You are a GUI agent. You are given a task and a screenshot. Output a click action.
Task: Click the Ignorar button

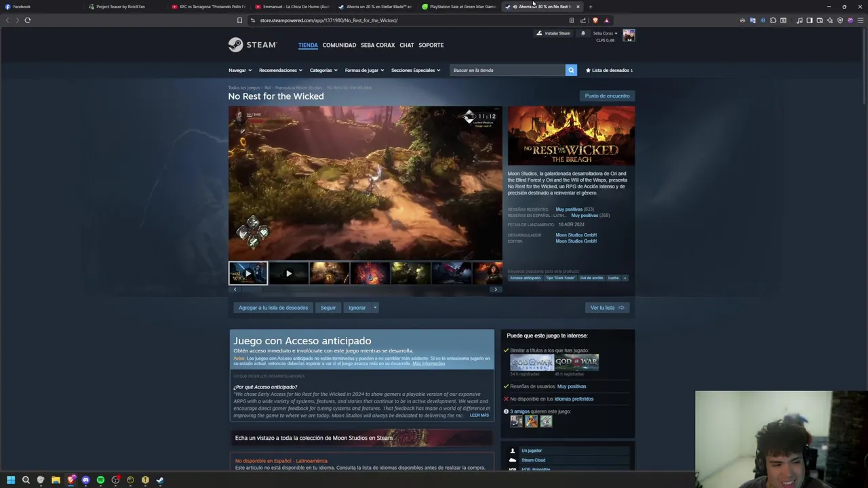tap(357, 308)
